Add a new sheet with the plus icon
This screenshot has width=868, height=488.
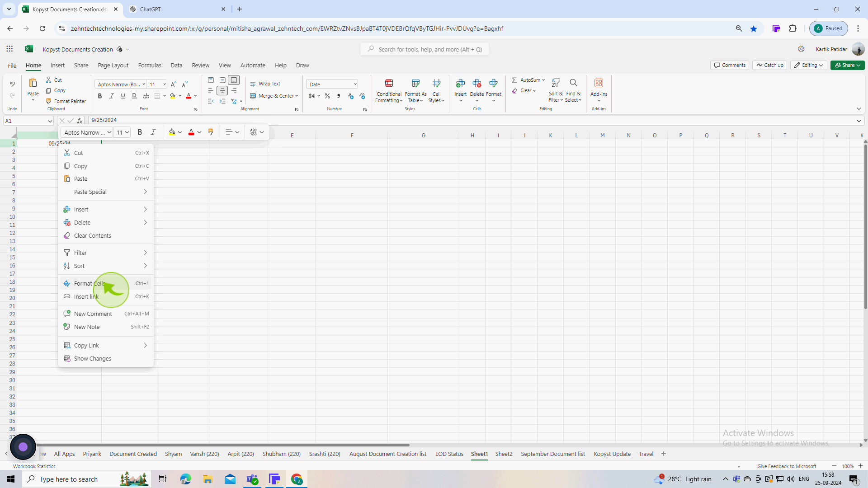[x=664, y=454]
